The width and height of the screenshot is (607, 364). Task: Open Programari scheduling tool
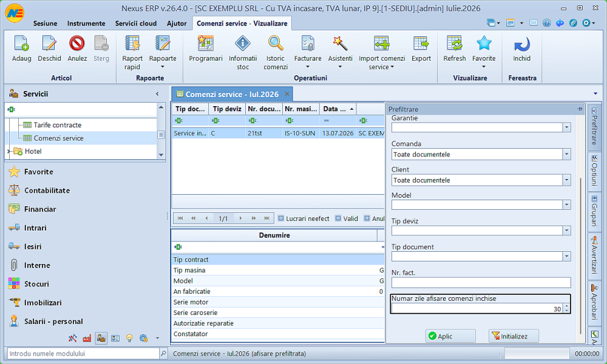(206, 49)
